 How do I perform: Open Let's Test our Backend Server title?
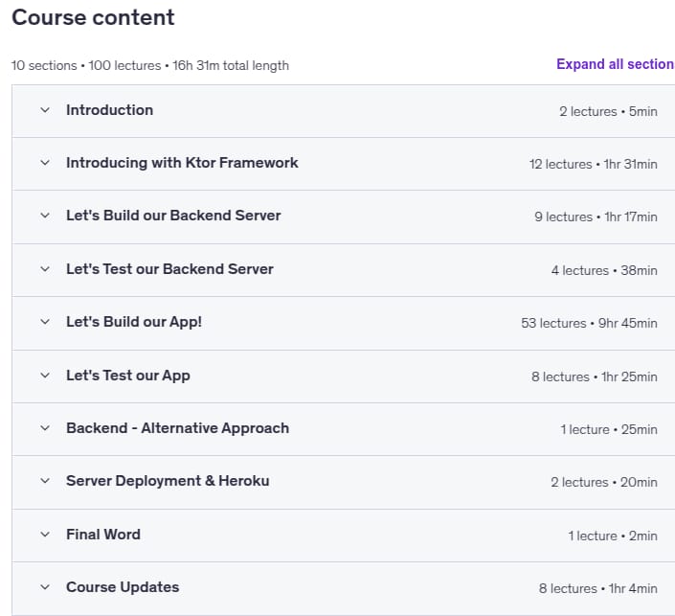[x=169, y=269]
